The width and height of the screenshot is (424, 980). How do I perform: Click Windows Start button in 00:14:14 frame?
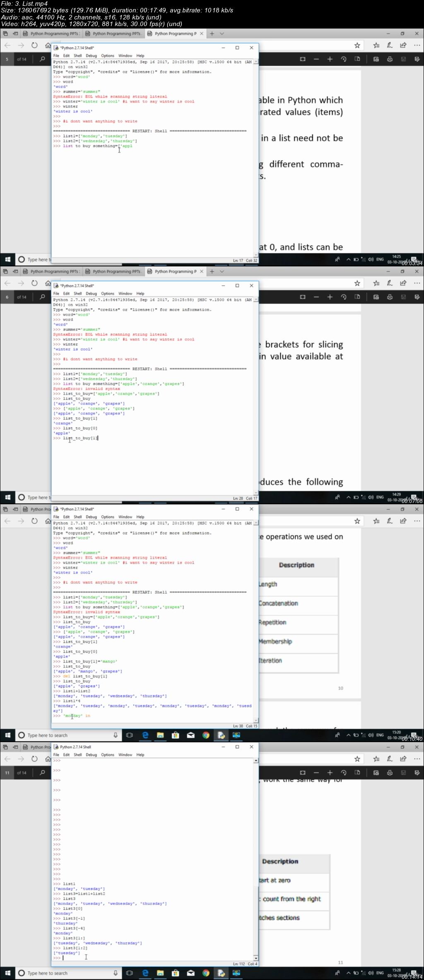7,973
